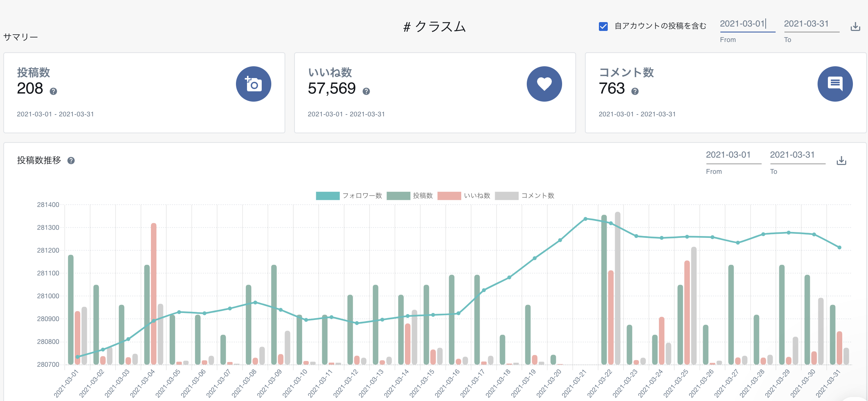
Task: Click help icon next to 208 post count
Action: pos(53,91)
